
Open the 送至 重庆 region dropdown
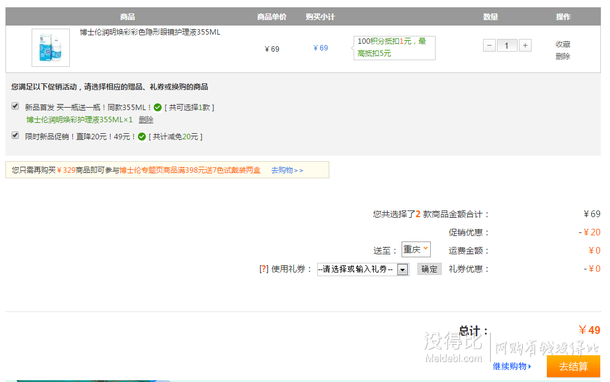tap(416, 249)
